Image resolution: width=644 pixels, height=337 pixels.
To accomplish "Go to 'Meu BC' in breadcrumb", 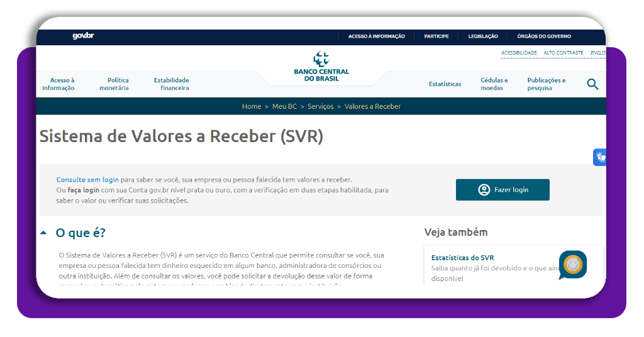I will 284,106.
